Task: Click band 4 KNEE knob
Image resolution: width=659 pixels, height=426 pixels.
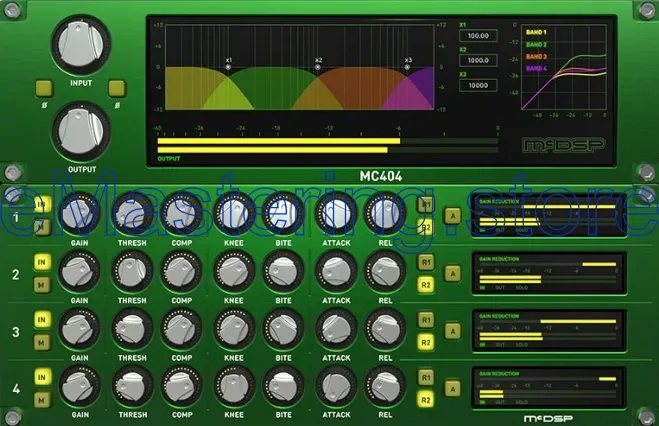Action: tap(234, 387)
